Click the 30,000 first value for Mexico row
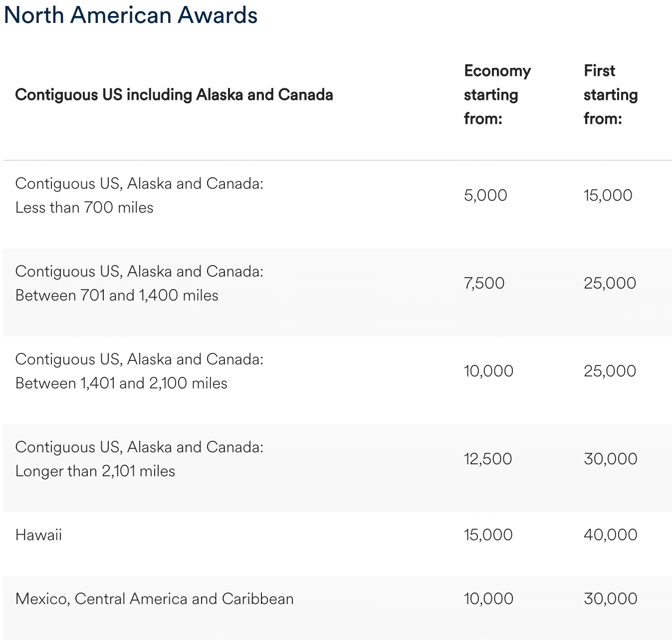Viewport: 672px width, 643px height. tap(610, 599)
